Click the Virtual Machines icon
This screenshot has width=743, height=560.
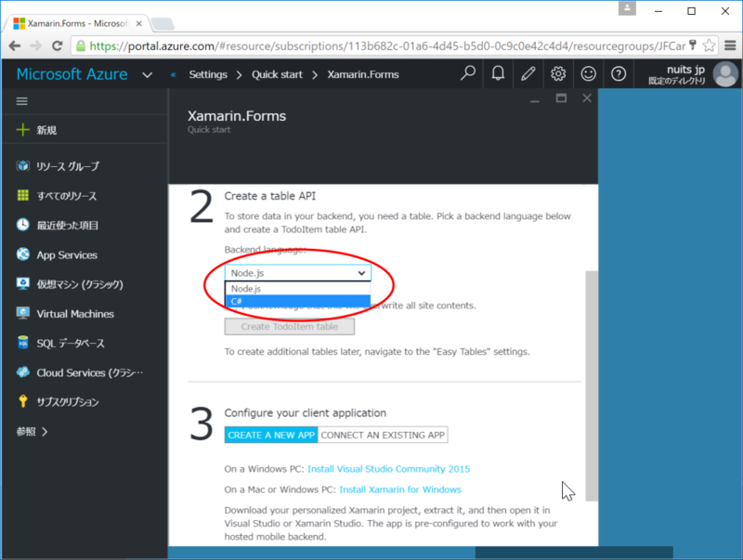point(22,313)
